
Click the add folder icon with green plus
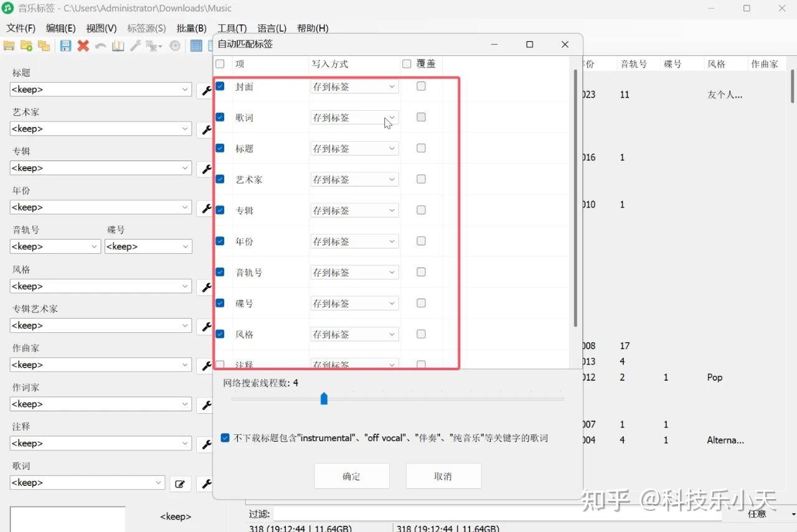(26, 45)
